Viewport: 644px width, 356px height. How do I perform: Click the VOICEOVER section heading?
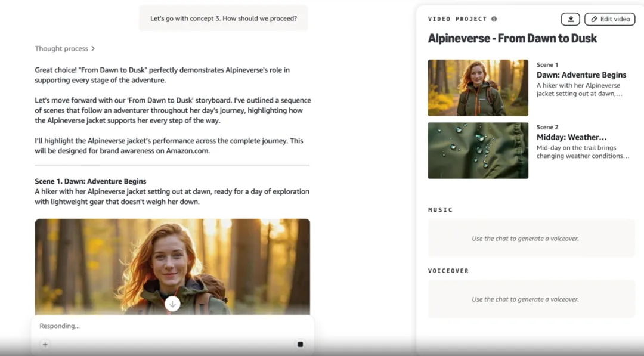[x=448, y=271]
